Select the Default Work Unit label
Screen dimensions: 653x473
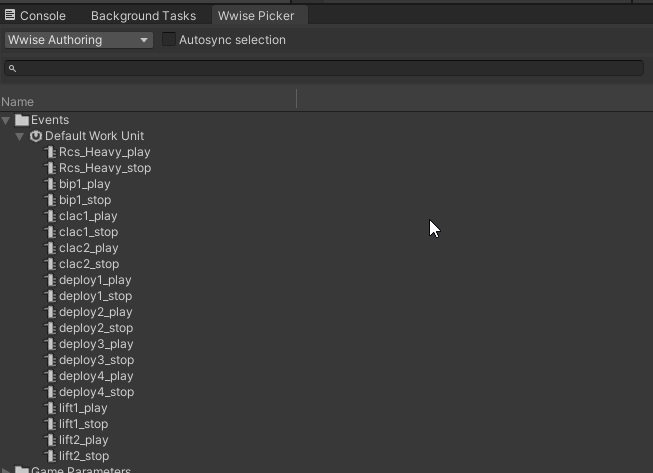click(95, 136)
